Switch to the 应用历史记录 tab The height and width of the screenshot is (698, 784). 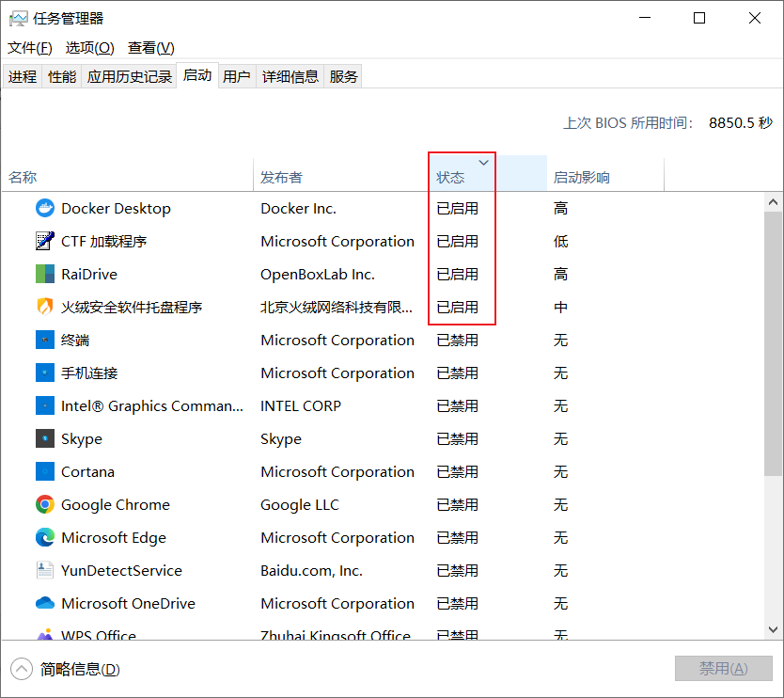click(130, 76)
